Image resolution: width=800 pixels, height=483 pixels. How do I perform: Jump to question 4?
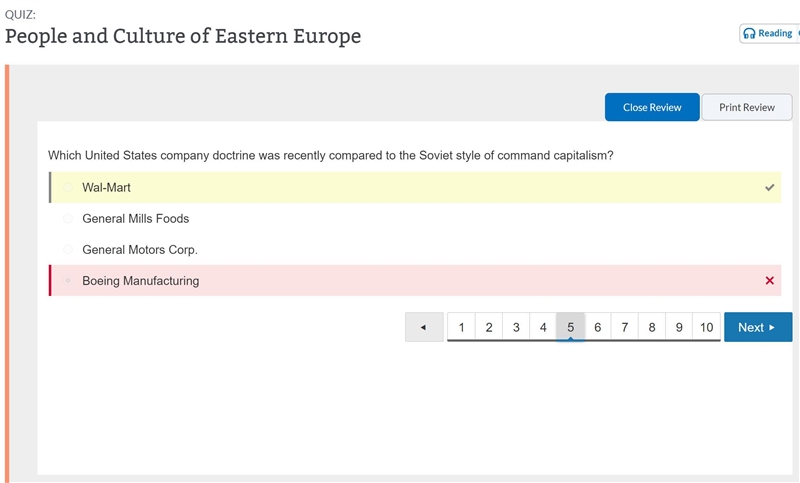coord(543,327)
